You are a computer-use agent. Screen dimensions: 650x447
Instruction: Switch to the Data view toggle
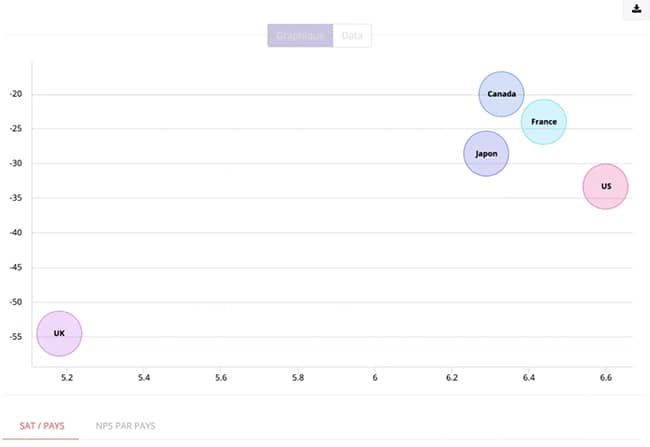[352, 36]
